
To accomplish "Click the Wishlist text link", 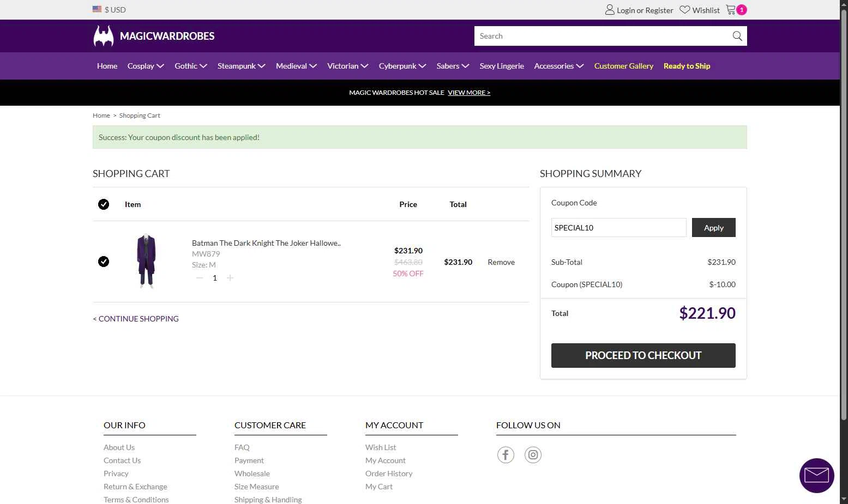I will (x=706, y=10).
